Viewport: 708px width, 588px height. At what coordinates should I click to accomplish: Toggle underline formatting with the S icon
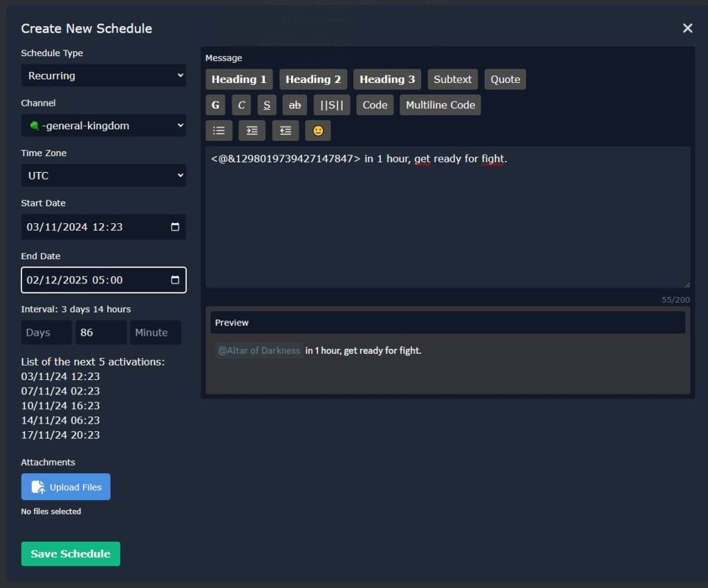(266, 104)
